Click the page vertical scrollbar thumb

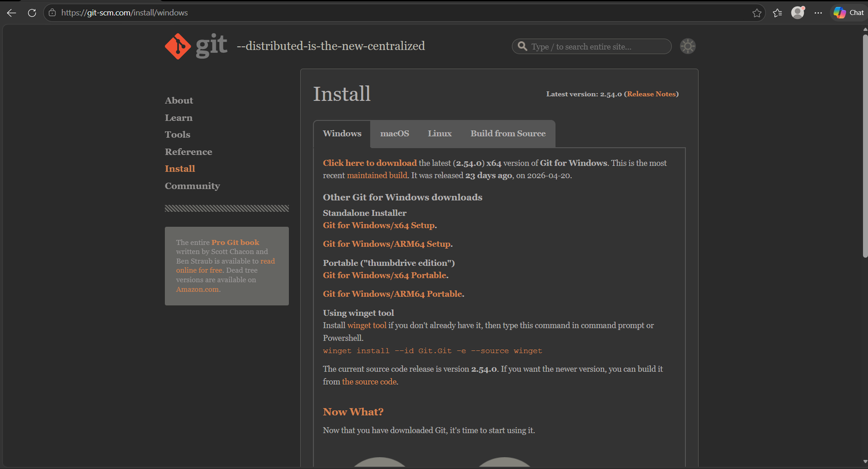coord(865,145)
